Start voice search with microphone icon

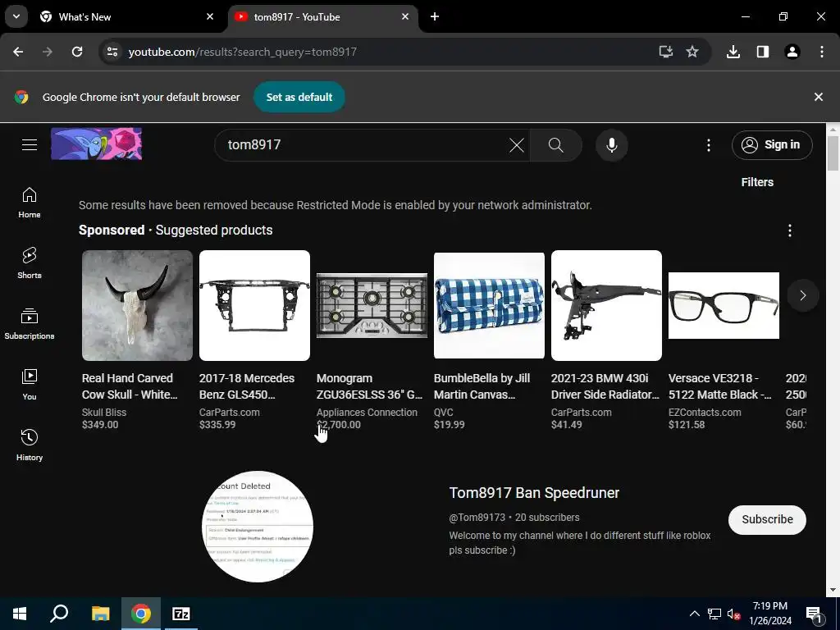click(612, 145)
